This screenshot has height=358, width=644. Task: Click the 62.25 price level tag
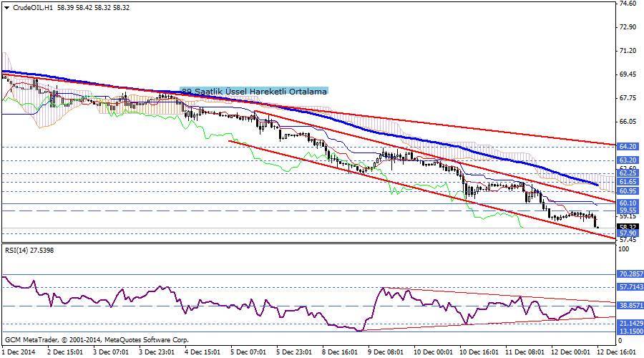pyautogui.click(x=628, y=173)
